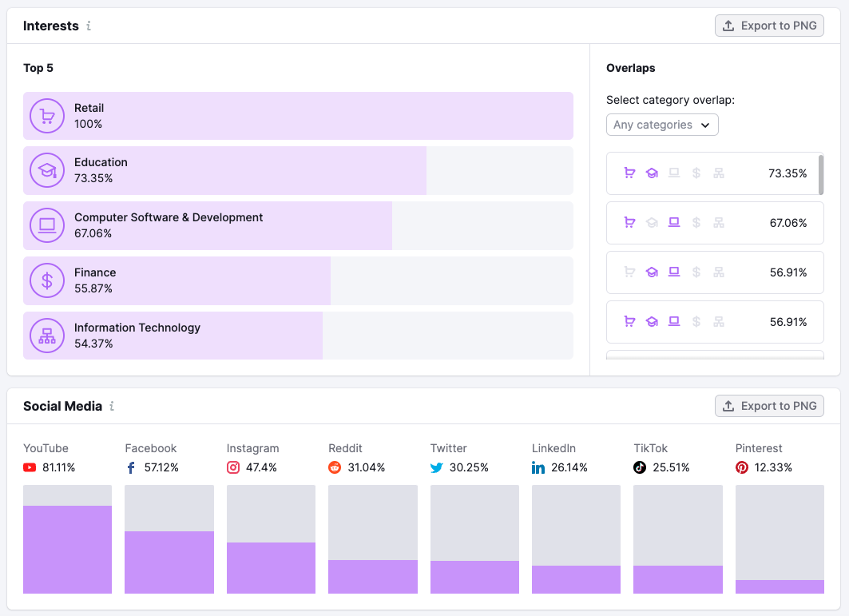Click the Finance dollar icon
This screenshot has height=616, width=849.
pos(47,280)
